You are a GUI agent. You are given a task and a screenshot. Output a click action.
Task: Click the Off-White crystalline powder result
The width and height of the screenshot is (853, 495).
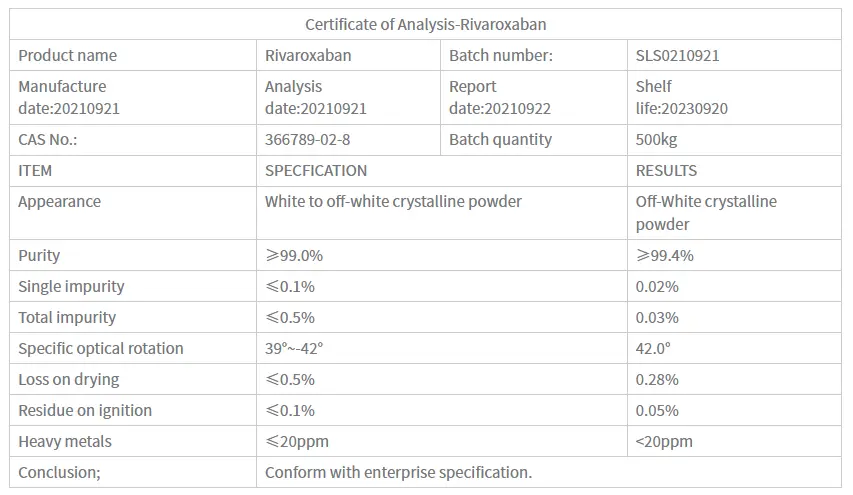706,213
